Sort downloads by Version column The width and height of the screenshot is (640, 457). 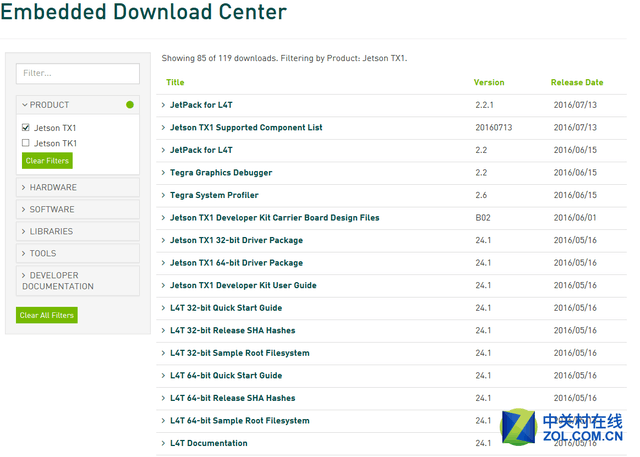[489, 82]
